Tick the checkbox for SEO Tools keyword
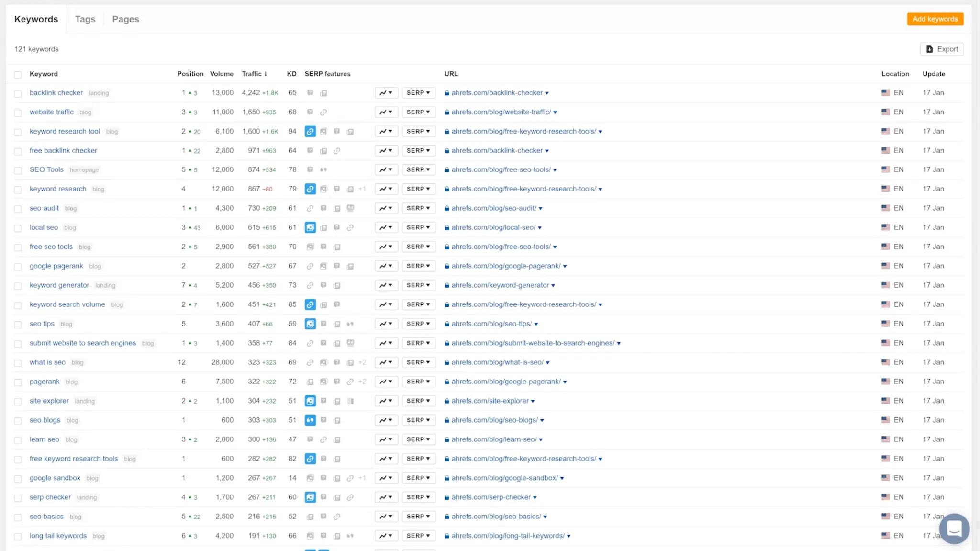 point(18,170)
